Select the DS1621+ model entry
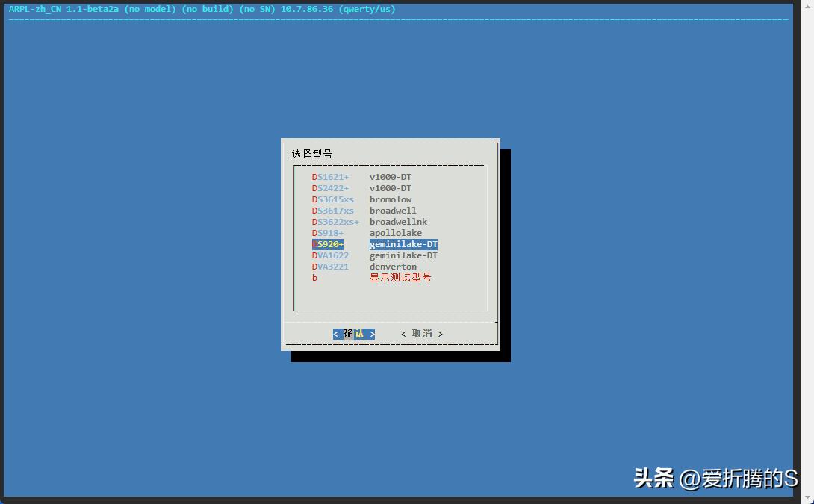The width and height of the screenshot is (814, 504). [362, 177]
